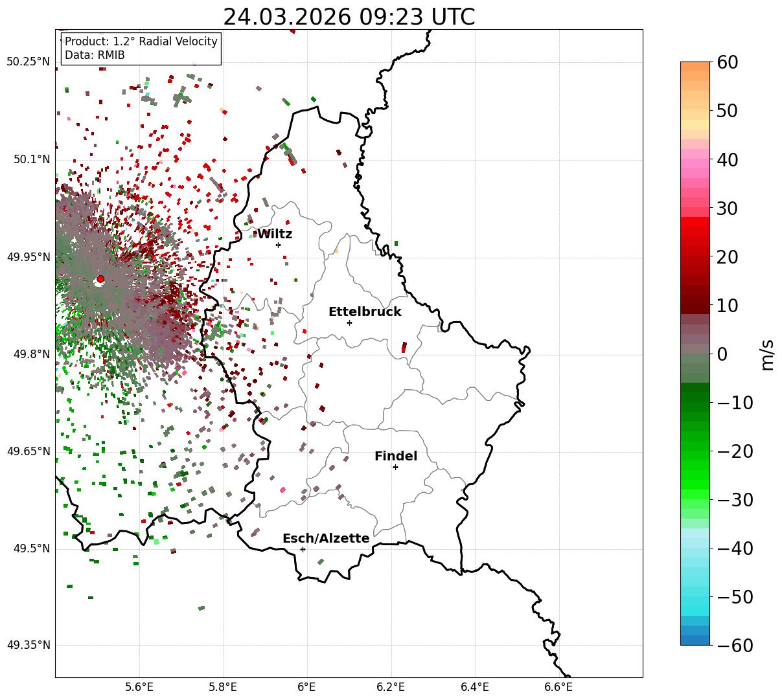Screen dimensions: 782x700
Task: Click the red radar location marker
Action: [100, 279]
